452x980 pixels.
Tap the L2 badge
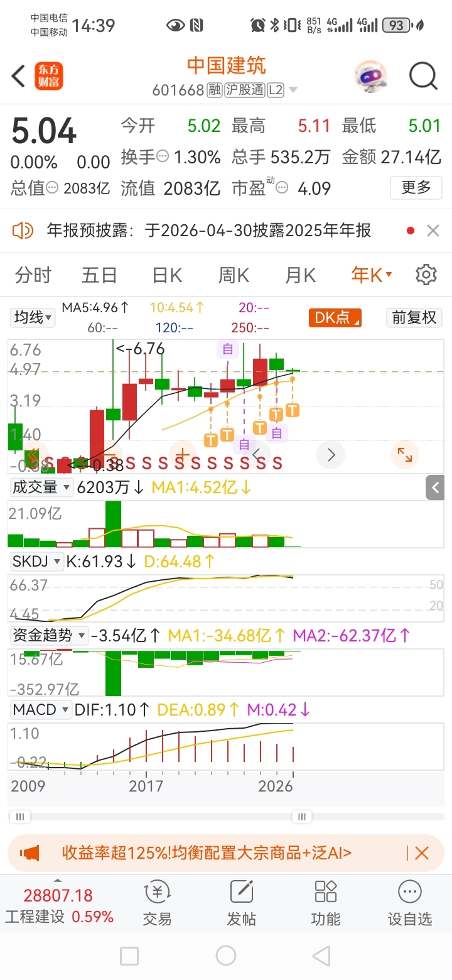(x=276, y=90)
